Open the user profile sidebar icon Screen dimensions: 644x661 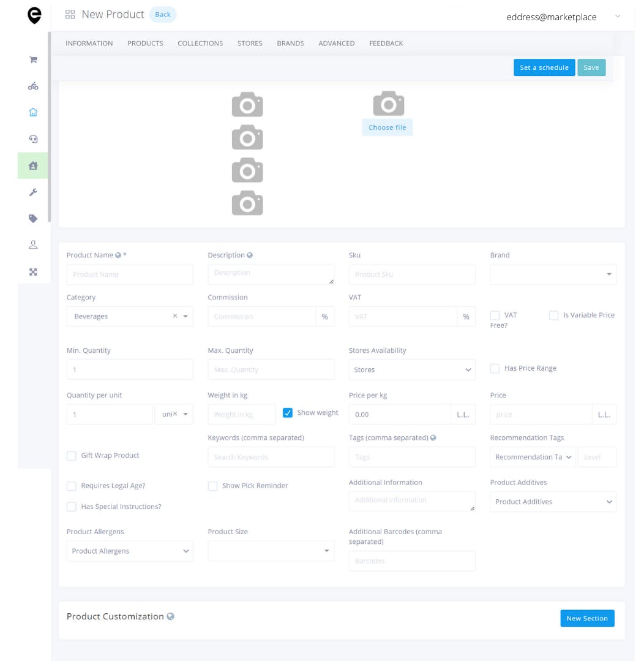click(x=33, y=245)
